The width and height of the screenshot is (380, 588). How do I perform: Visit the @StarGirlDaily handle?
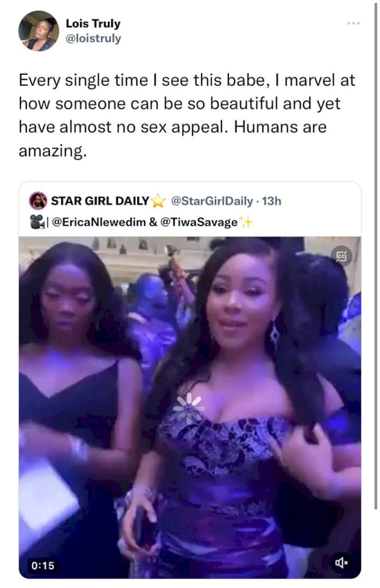click(x=212, y=201)
